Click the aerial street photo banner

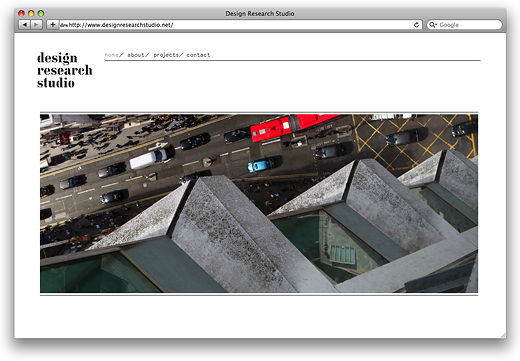pyautogui.click(x=259, y=203)
